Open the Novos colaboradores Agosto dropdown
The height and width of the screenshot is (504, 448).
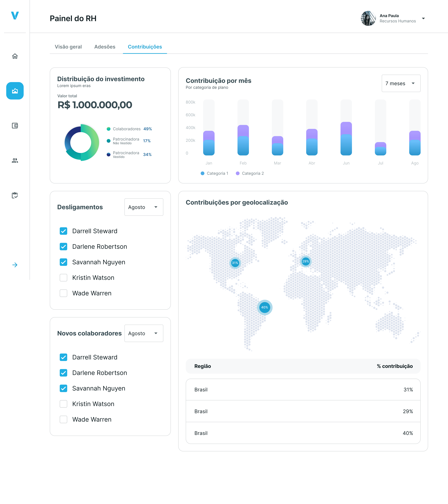pyautogui.click(x=144, y=333)
